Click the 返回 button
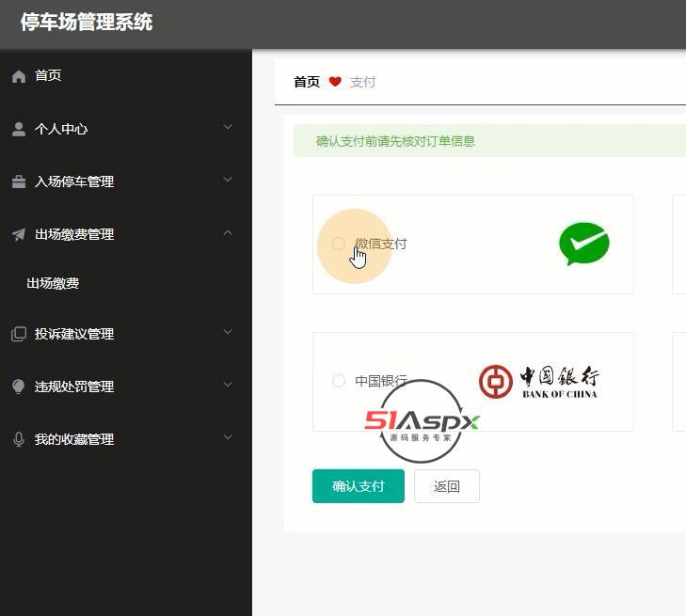This screenshot has width=686, height=616. 447,486
